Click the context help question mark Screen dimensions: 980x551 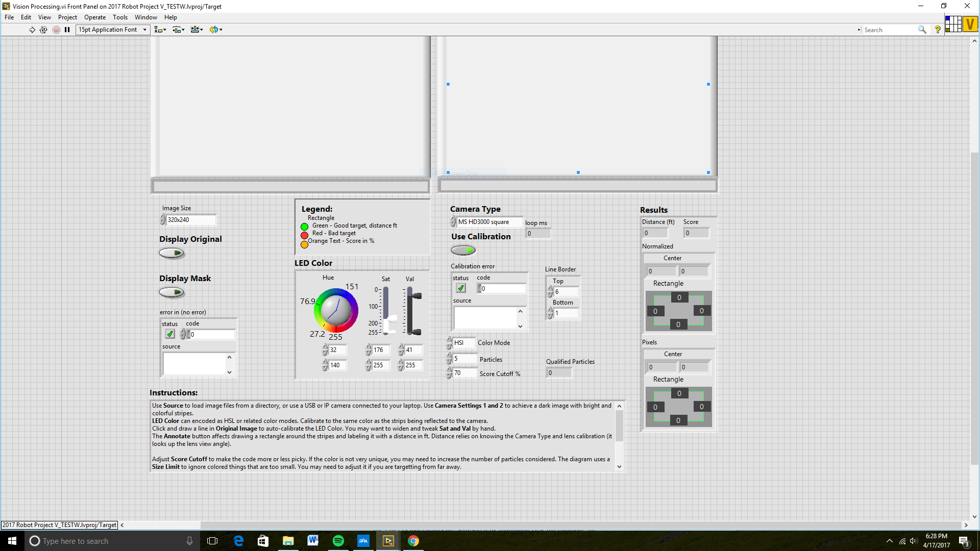coord(938,30)
